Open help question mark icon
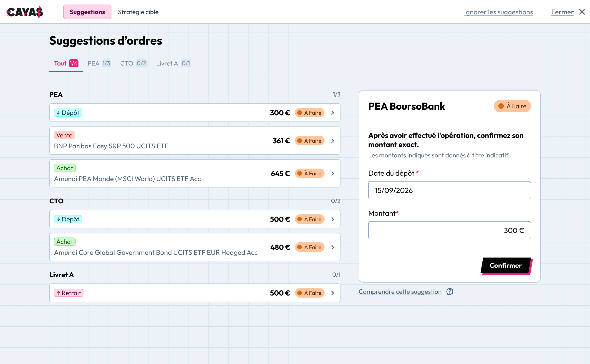 tap(450, 291)
